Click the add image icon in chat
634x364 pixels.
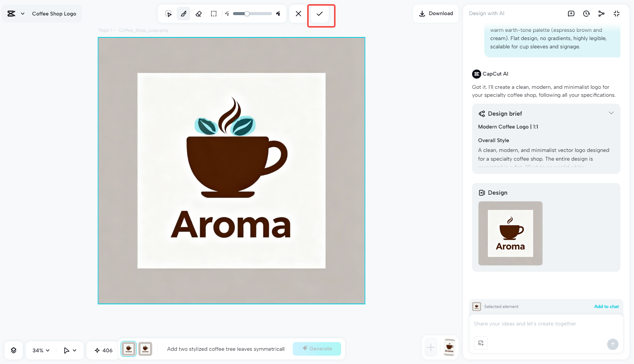tap(481, 343)
